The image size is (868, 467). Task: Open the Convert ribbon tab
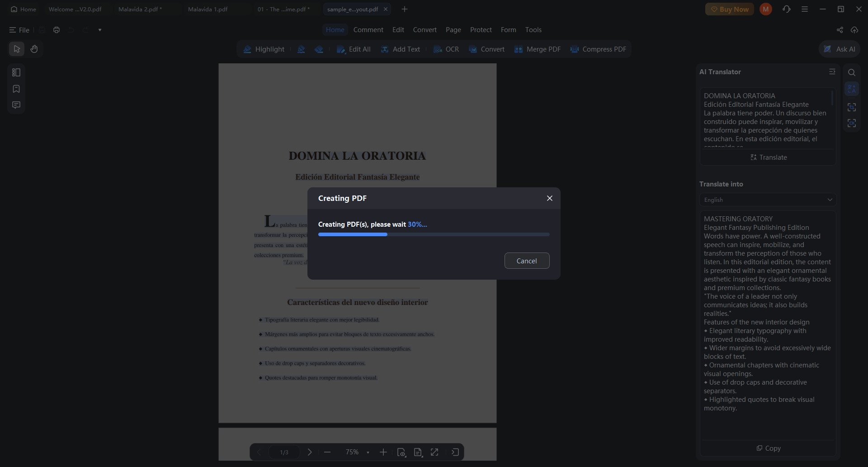click(x=425, y=30)
